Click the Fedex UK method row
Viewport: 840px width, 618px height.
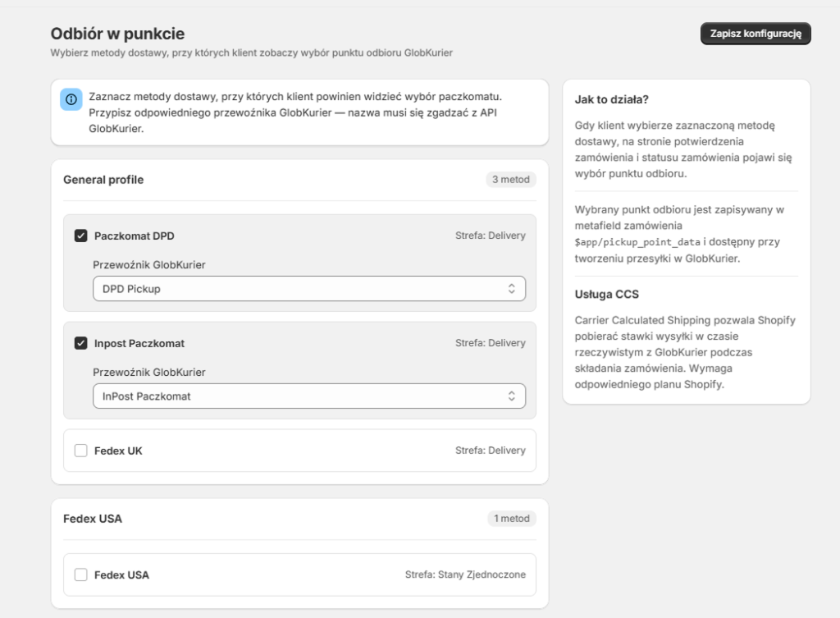299,451
